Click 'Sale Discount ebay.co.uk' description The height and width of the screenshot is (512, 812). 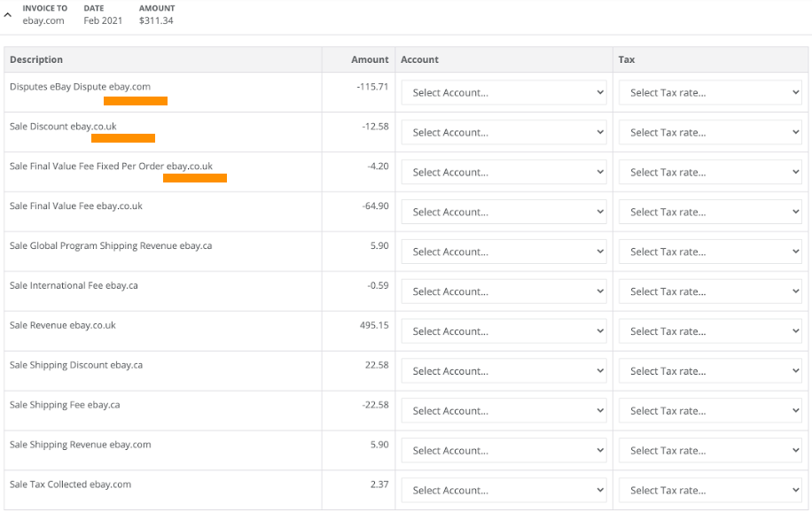coord(63,127)
